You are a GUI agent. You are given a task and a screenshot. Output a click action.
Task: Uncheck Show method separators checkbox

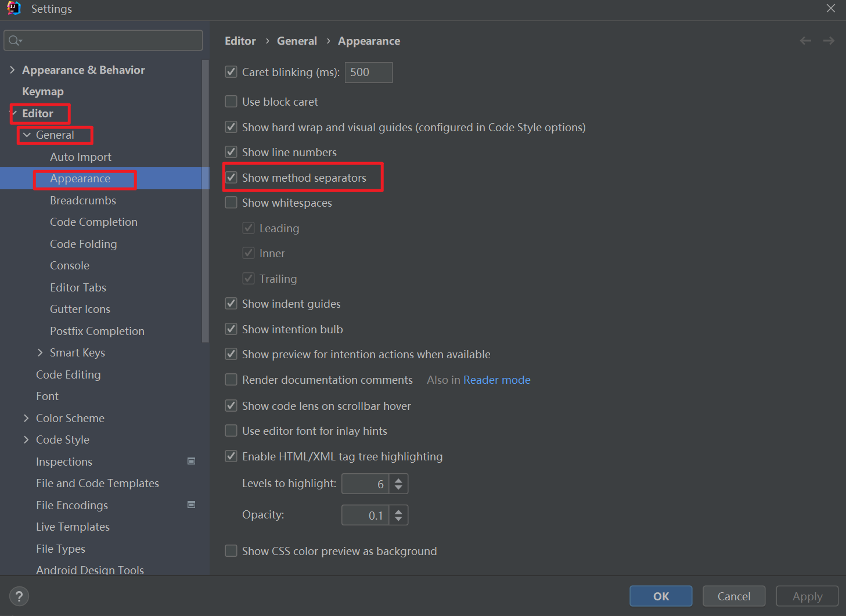[x=231, y=178]
